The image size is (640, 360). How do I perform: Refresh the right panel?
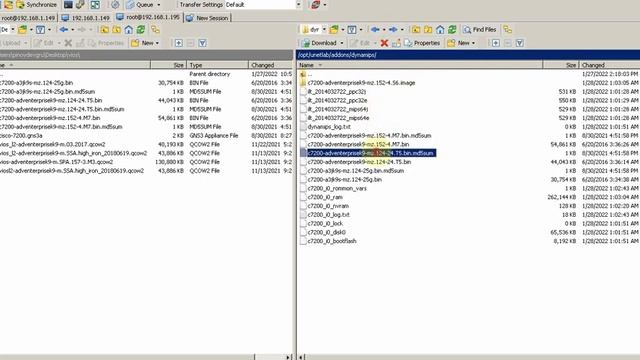click(452, 29)
